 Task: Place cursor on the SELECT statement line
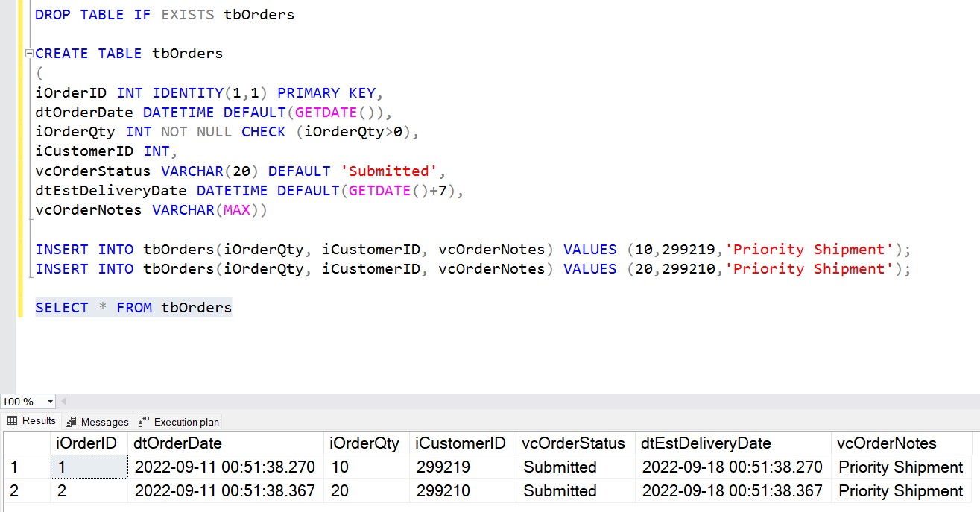133,307
